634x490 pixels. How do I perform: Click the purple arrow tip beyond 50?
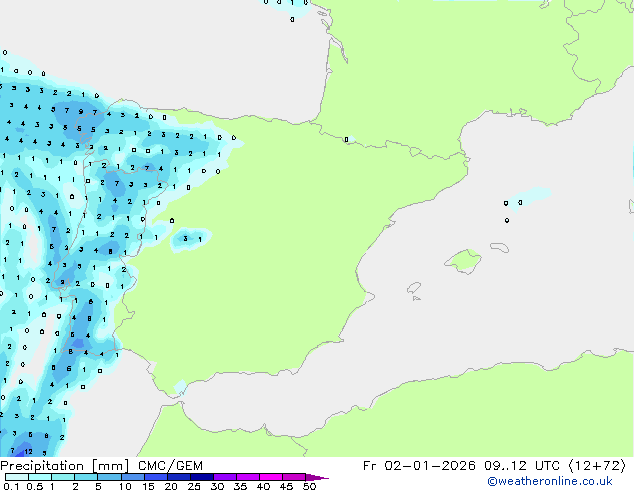click(x=317, y=478)
